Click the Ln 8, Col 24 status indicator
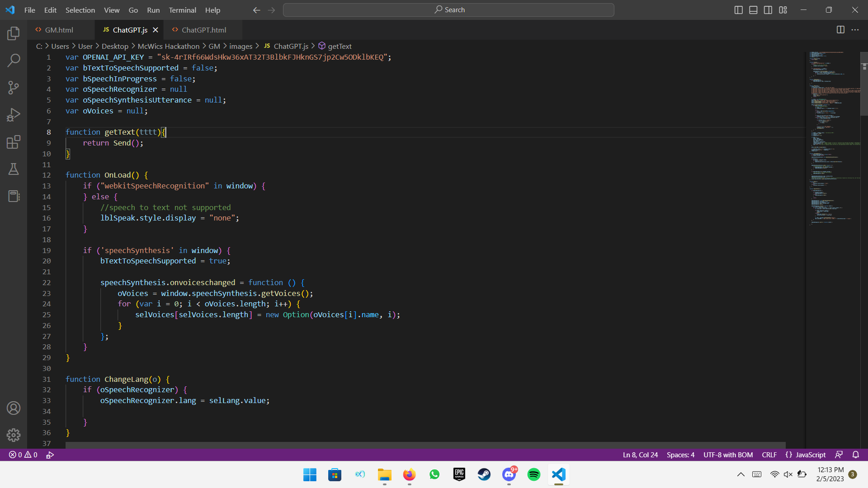868x488 pixels. (640, 455)
